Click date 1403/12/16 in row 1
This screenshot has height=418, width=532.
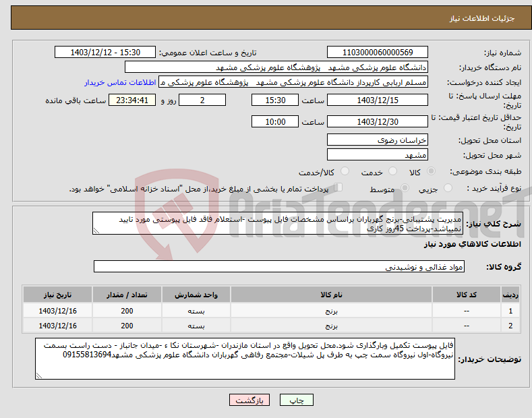coord(57,311)
